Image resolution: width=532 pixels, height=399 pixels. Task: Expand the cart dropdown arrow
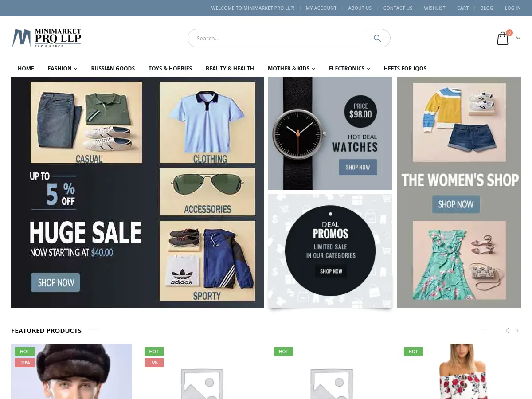(x=518, y=38)
